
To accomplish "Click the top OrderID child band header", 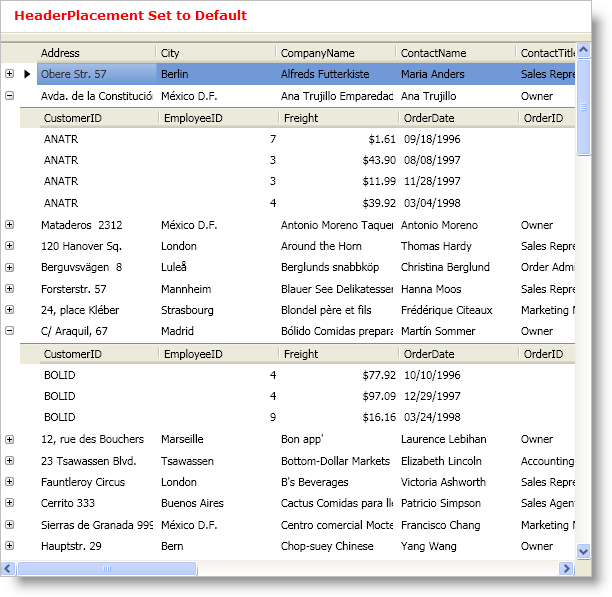I will point(547,118).
